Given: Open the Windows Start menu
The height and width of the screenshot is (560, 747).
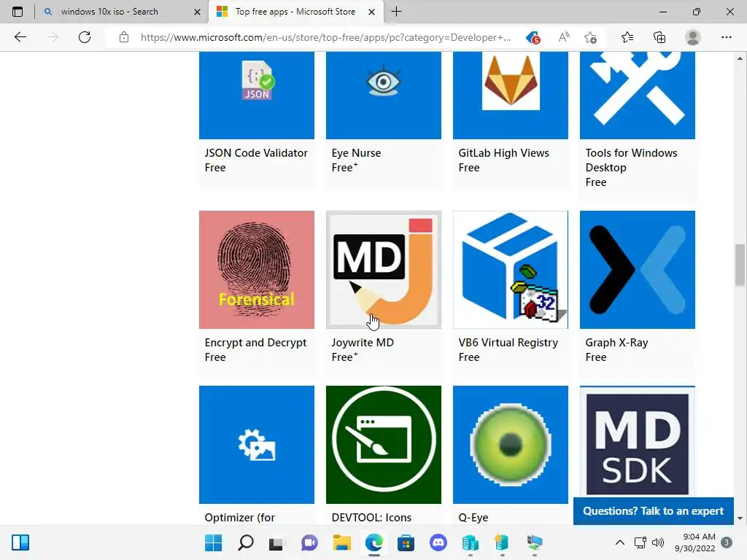Looking at the screenshot, I should pos(213,542).
